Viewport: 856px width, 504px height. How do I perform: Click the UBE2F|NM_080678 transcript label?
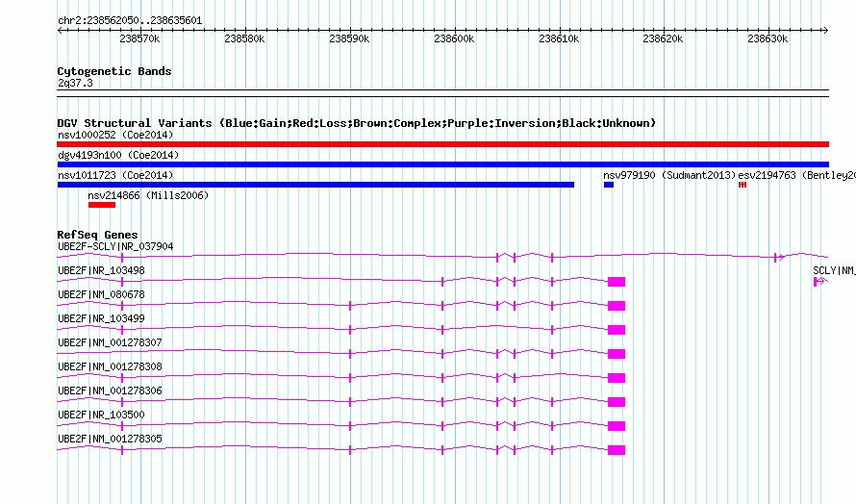[x=101, y=294]
